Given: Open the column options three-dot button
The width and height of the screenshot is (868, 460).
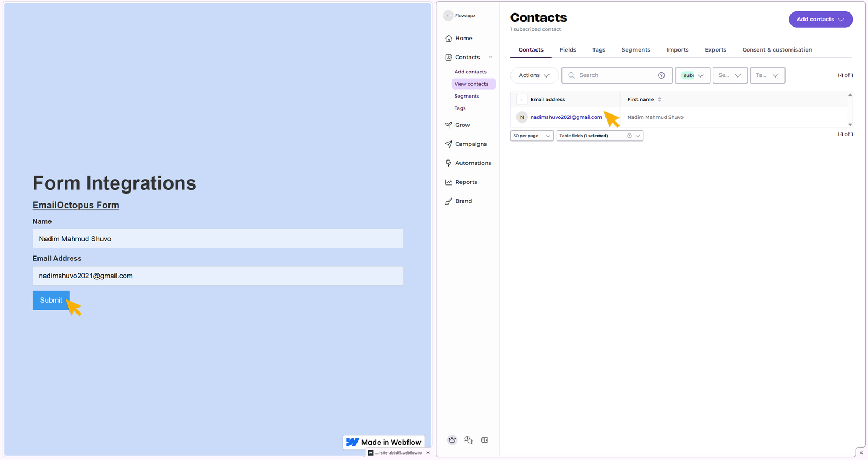Looking at the screenshot, I should (x=522, y=100).
